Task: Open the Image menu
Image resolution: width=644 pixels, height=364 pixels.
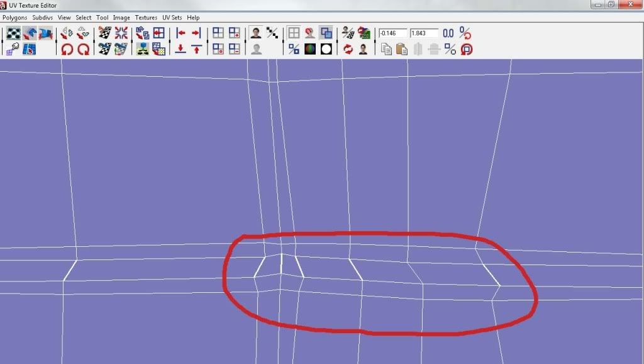Action: tap(121, 18)
